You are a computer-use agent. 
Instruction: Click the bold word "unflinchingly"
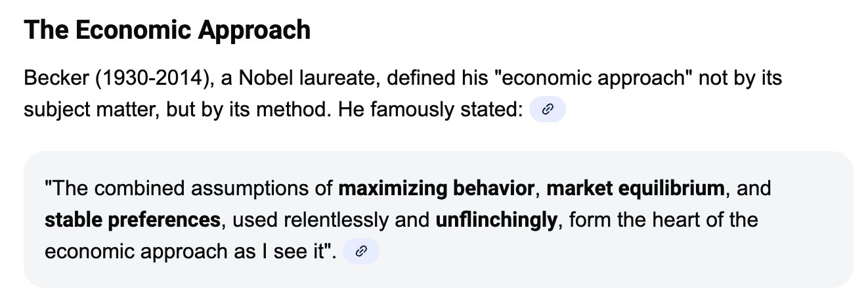point(496,220)
